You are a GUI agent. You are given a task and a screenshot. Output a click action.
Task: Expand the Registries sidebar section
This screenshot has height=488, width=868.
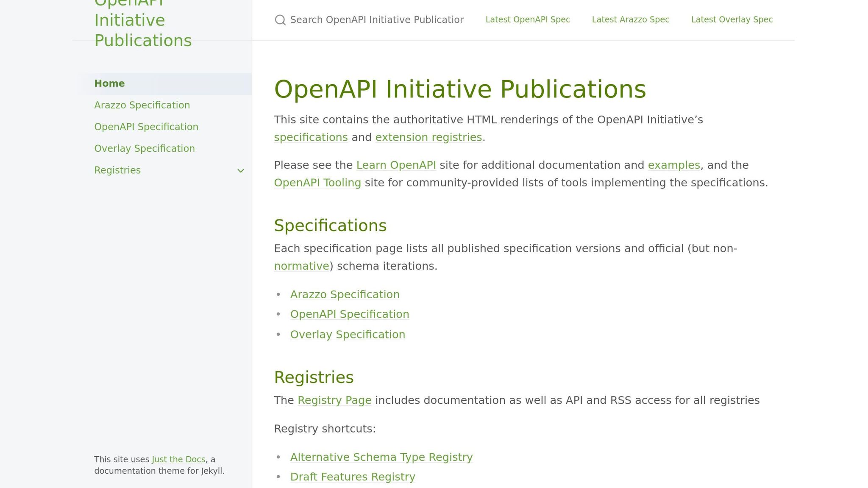(x=240, y=170)
